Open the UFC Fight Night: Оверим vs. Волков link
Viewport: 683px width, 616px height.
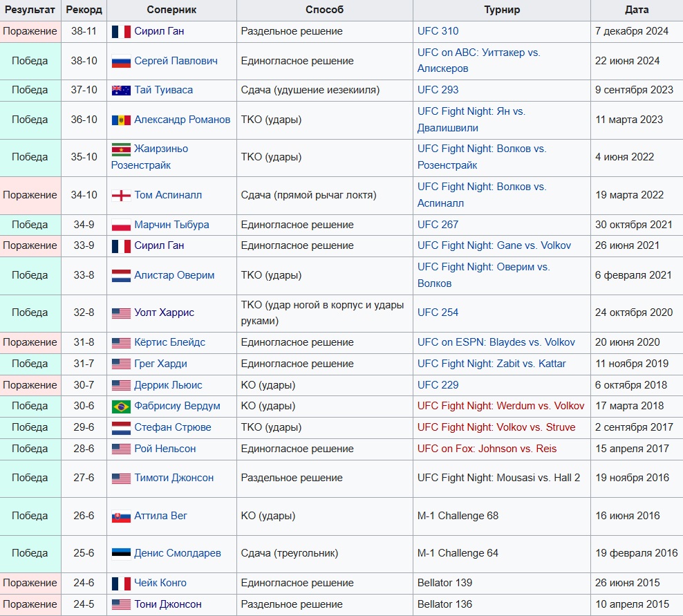click(483, 275)
